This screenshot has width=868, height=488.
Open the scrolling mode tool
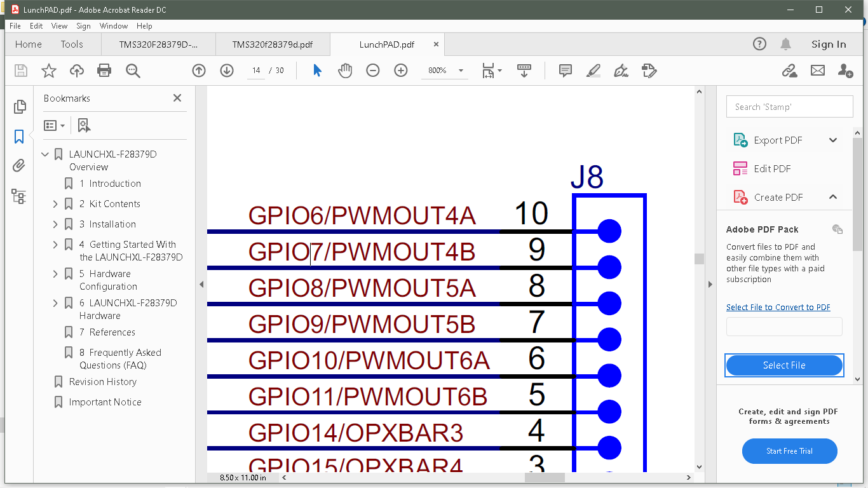(524, 71)
